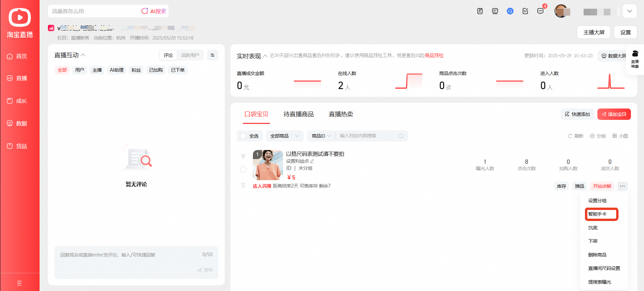Pin product to top arrow icon
Image resolution: width=644 pixels, height=291 pixels.
243,157
